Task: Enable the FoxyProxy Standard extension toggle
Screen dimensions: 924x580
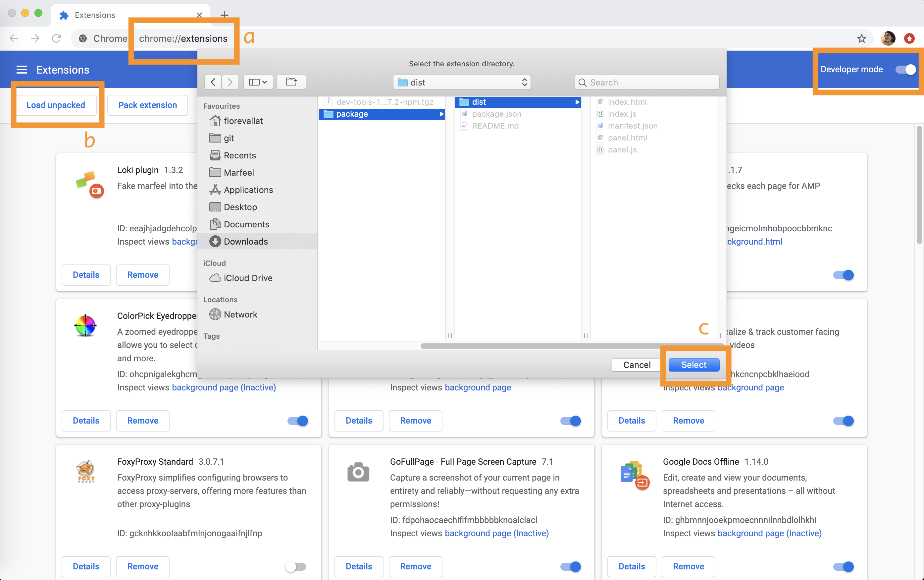Action: tap(296, 566)
